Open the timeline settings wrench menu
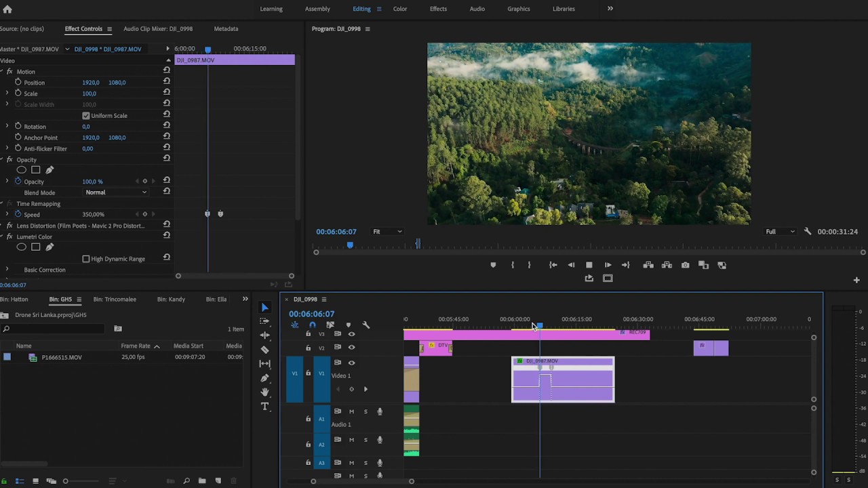This screenshot has height=488, width=868. (366, 325)
